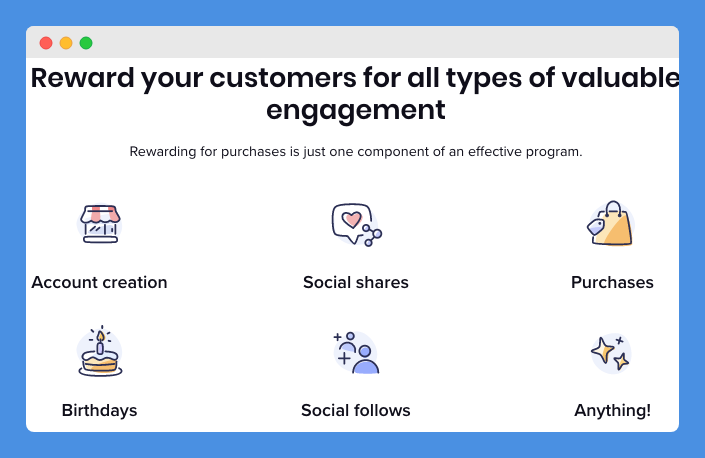This screenshot has width=705, height=458.
Task: Click the yellow minimize window dot
Action: point(66,43)
